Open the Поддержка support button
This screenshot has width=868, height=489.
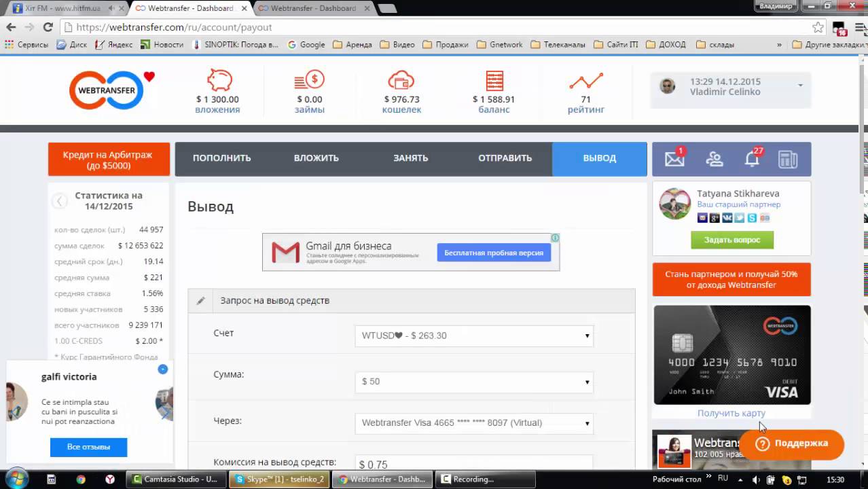(x=791, y=443)
